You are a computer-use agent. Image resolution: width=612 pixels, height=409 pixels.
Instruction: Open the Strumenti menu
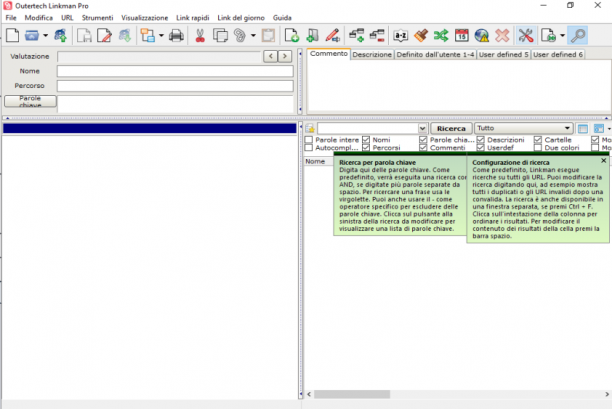tap(97, 18)
